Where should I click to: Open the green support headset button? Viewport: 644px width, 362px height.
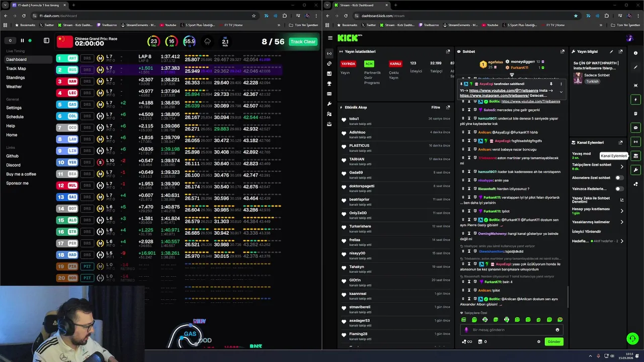click(632, 339)
